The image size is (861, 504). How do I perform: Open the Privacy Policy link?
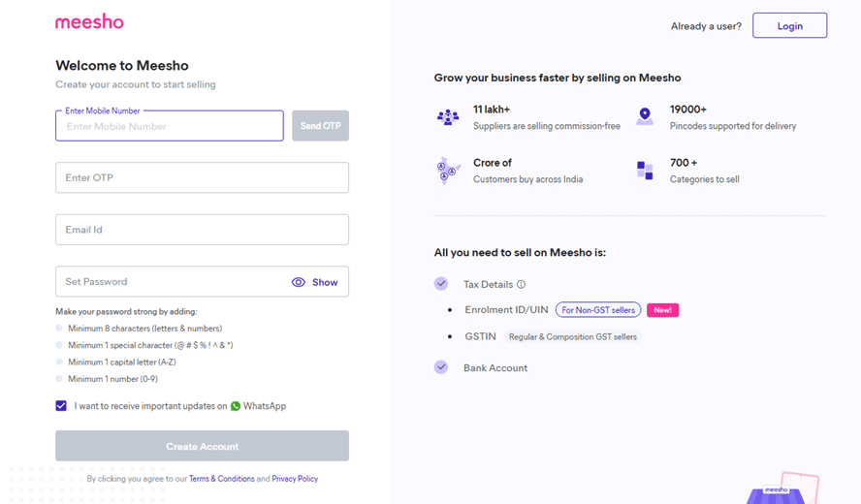[x=295, y=479]
